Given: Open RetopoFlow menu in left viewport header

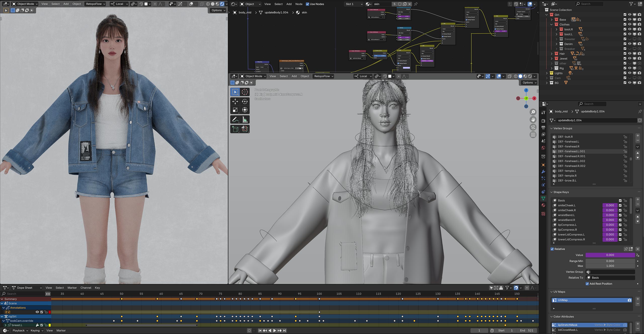Looking at the screenshot, I should (x=96, y=4).
